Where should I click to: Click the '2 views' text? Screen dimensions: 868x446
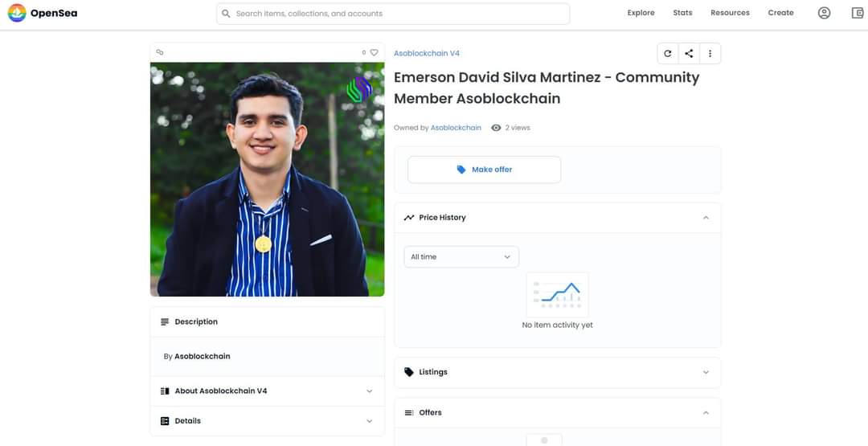pos(517,128)
